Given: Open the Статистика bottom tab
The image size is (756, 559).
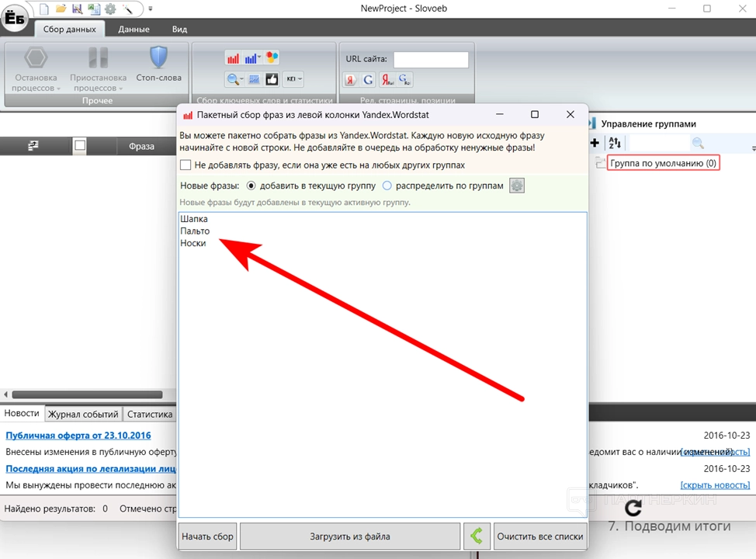Looking at the screenshot, I should (x=150, y=415).
